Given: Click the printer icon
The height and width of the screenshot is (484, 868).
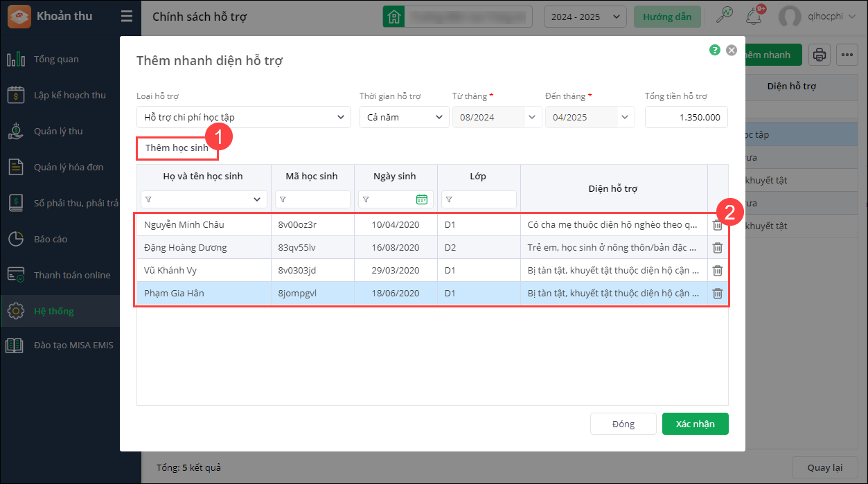Looking at the screenshot, I should click(x=820, y=55).
